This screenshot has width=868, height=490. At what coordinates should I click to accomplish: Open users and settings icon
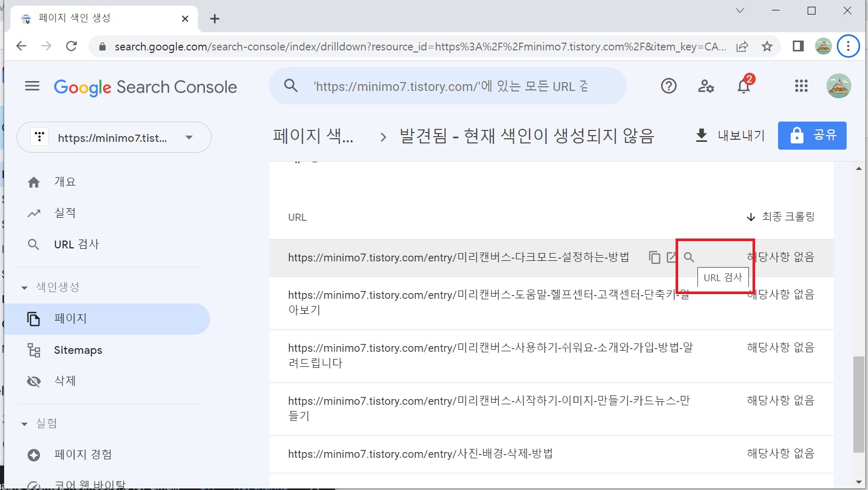706,86
